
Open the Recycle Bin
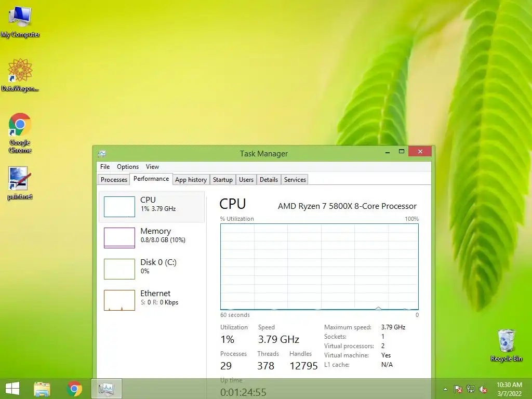click(x=506, y=345)
